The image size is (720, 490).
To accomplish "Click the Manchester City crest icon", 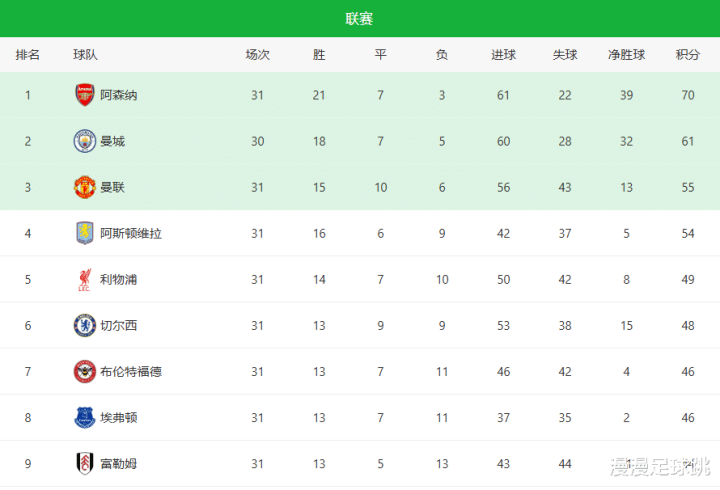I will [x=85, y=141].
